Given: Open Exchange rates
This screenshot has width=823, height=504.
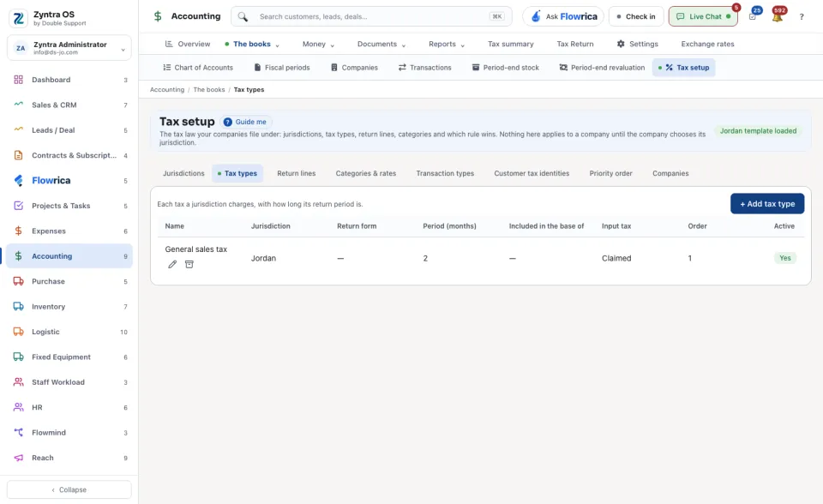Looking at the screenshot, I should 707,44.
